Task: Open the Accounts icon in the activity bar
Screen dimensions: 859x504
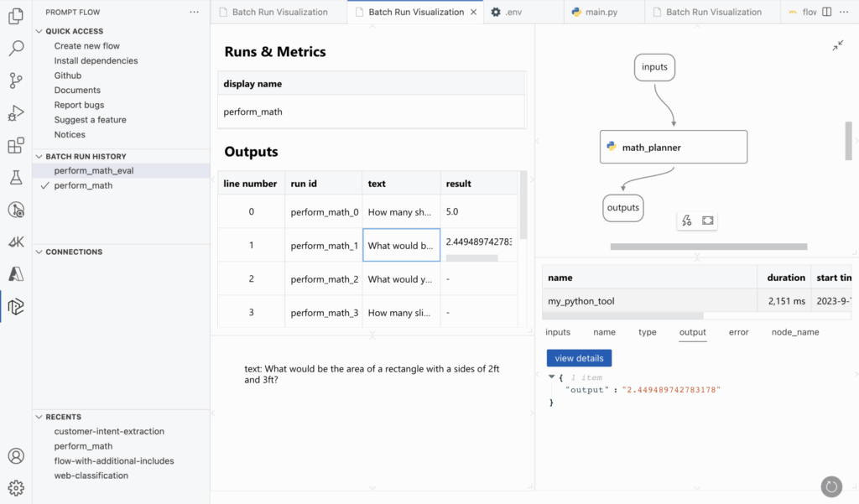Action: [16, 455]
